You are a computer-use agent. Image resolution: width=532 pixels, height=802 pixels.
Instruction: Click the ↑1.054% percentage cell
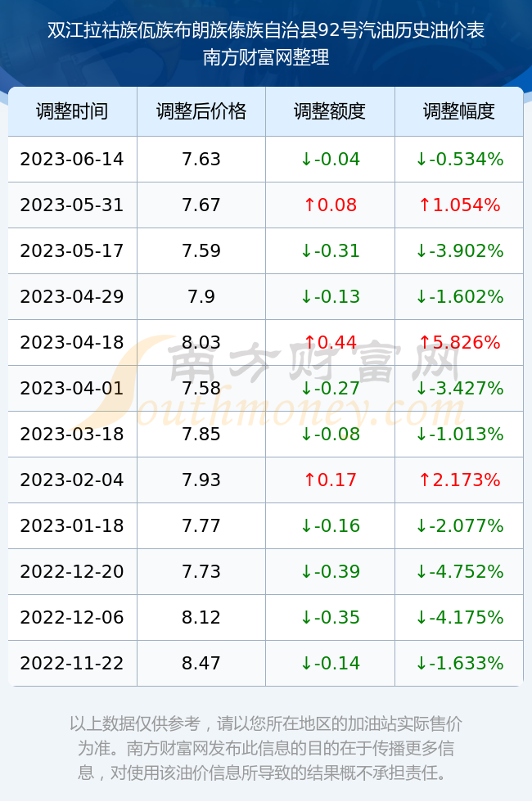(459, 205)
